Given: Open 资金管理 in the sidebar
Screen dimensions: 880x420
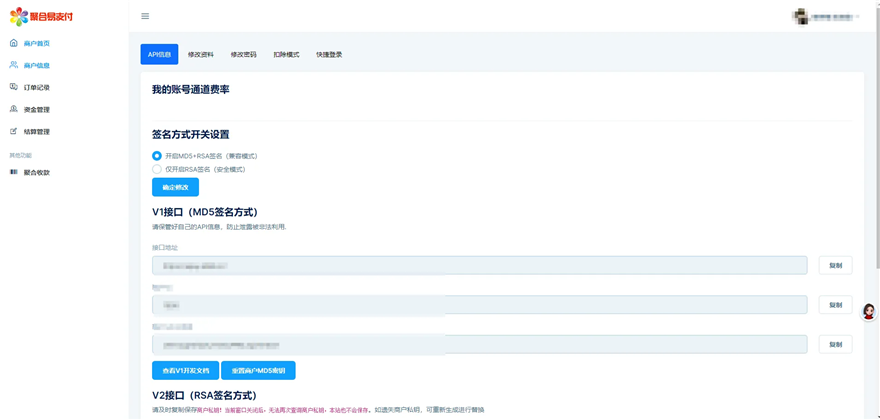Looking at the screenshot, I should pos(36,110).
